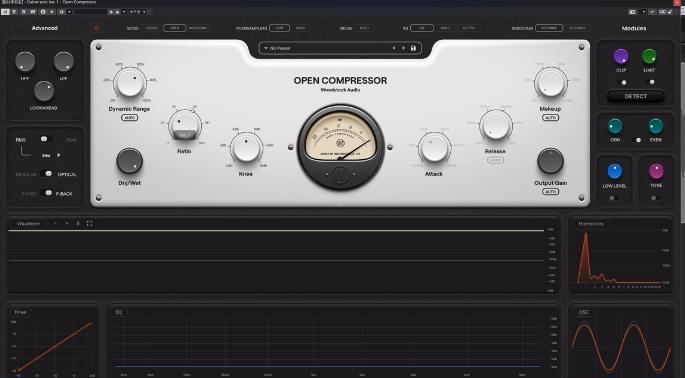This screenshot has height=378, width=685.
Task: Click the magenta TONE knob
Action: (x=656, y=171)
